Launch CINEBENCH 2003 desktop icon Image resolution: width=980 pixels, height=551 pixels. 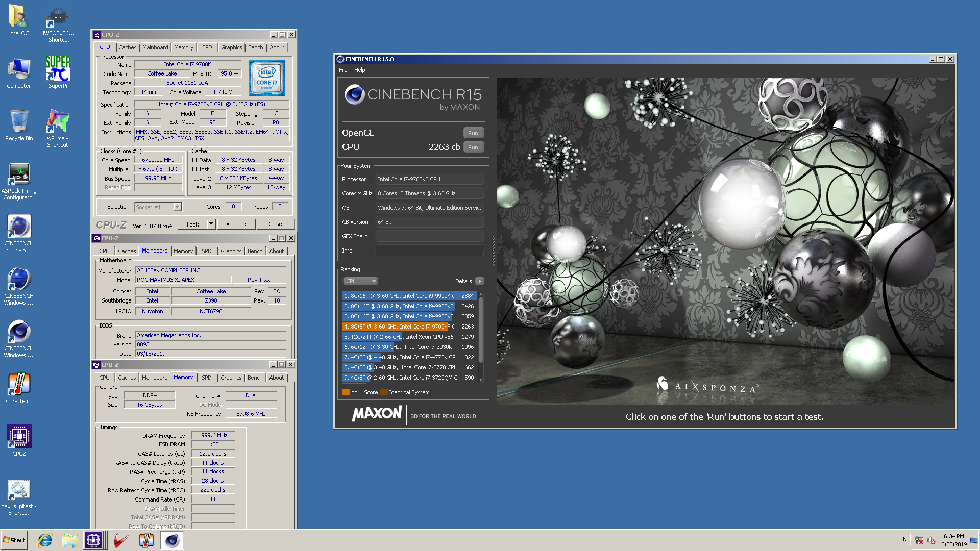[19, 234]
